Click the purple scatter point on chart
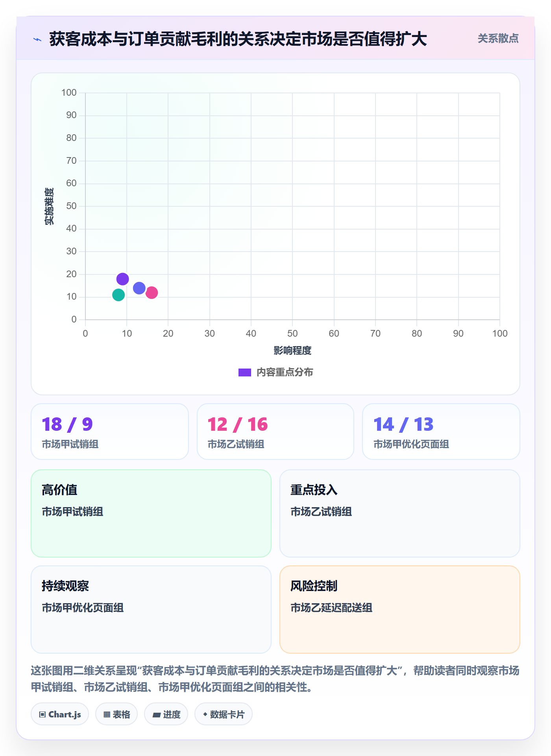Screen dimensions: 551x756 (x=123, y=279)
